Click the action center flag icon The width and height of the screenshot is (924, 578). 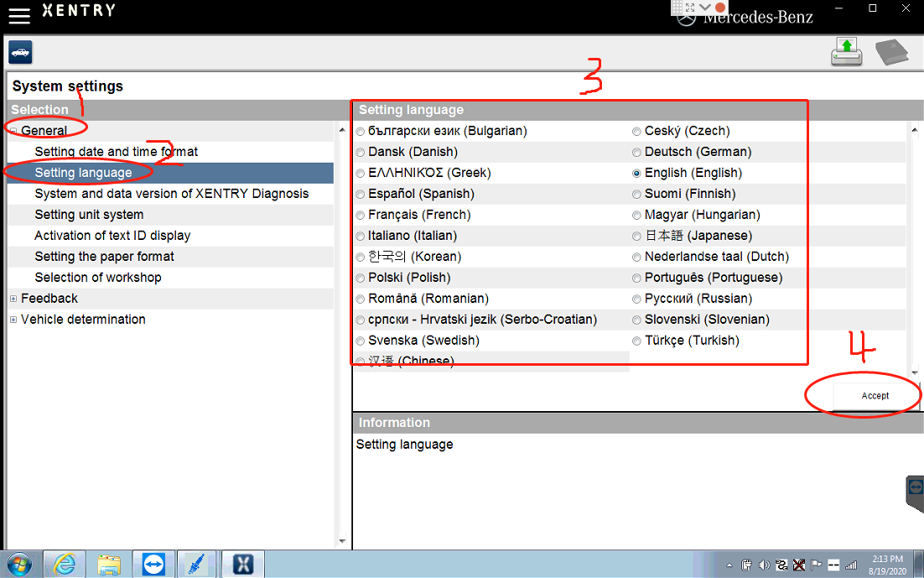(x=816, y=565)
